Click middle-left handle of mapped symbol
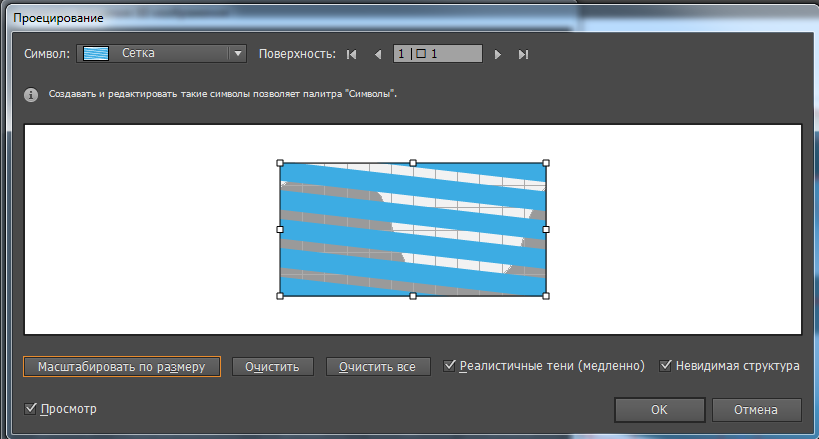819x439 pixels. point(280,229)
